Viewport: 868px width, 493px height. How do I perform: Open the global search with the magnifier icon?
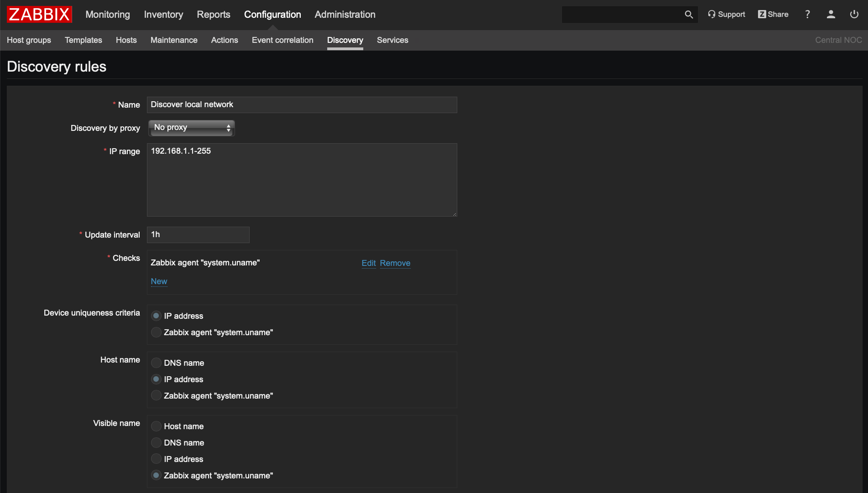(689, 14)
